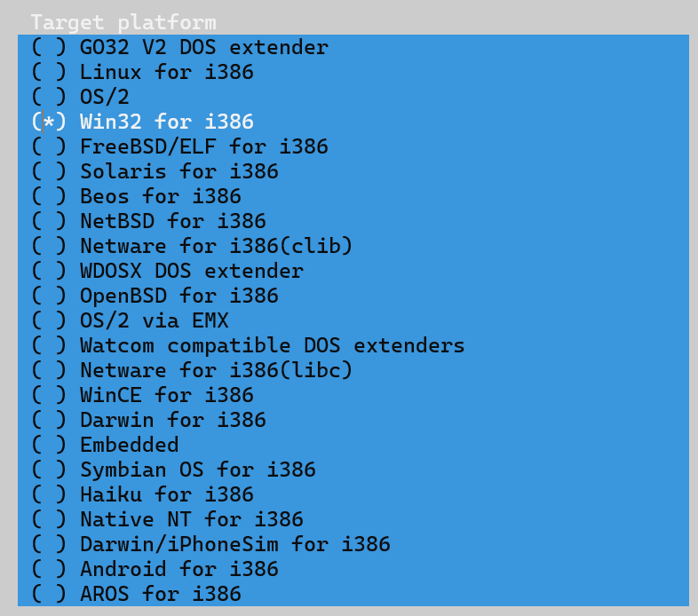This screenshot has width=698, height=616.
Task: Select the plain OS/2 radio option
Action: coord(81,97)
